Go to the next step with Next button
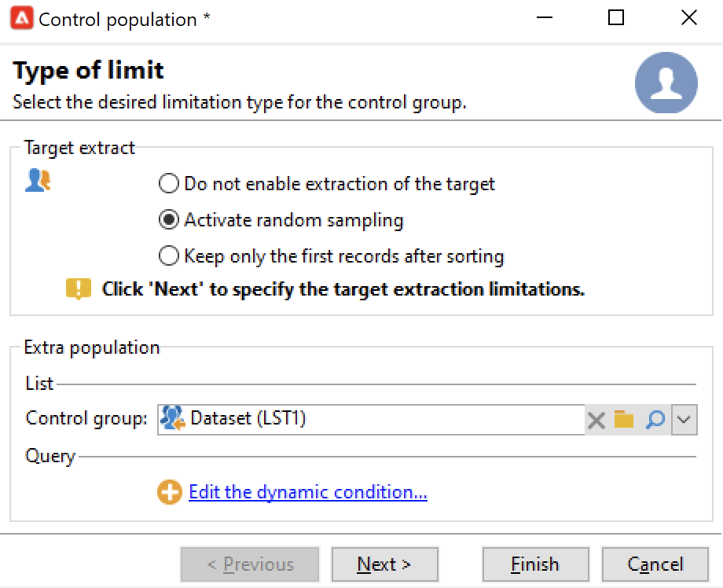The width and height of the screenshot is (723, 588). [384, 564]
